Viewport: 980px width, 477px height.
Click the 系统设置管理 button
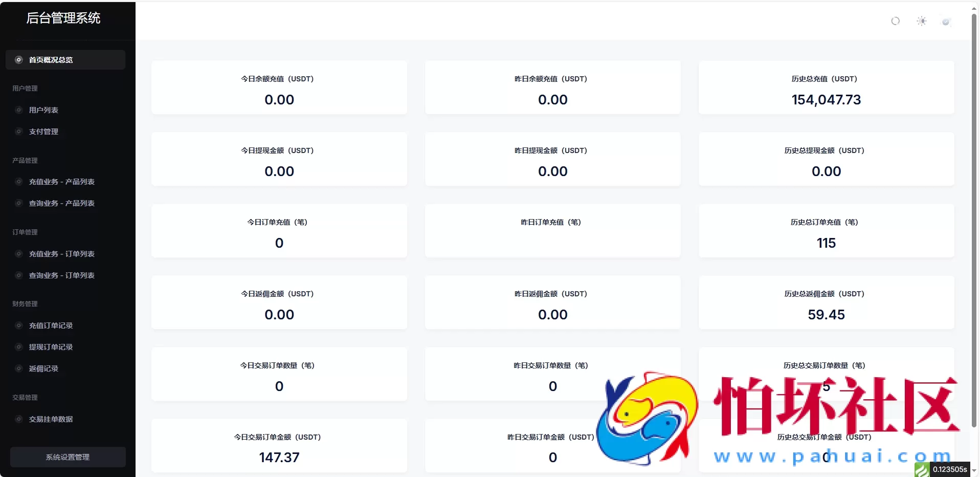(68, 457)
